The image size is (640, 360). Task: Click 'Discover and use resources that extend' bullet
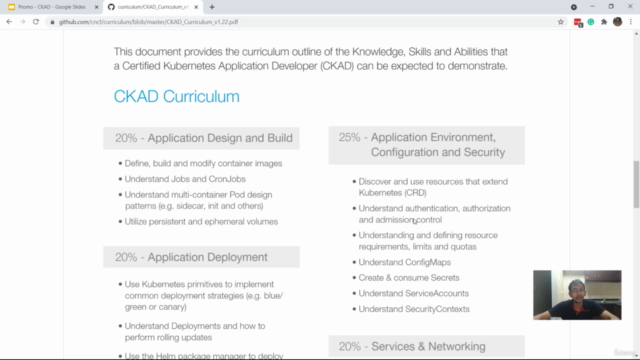point(433,187)
